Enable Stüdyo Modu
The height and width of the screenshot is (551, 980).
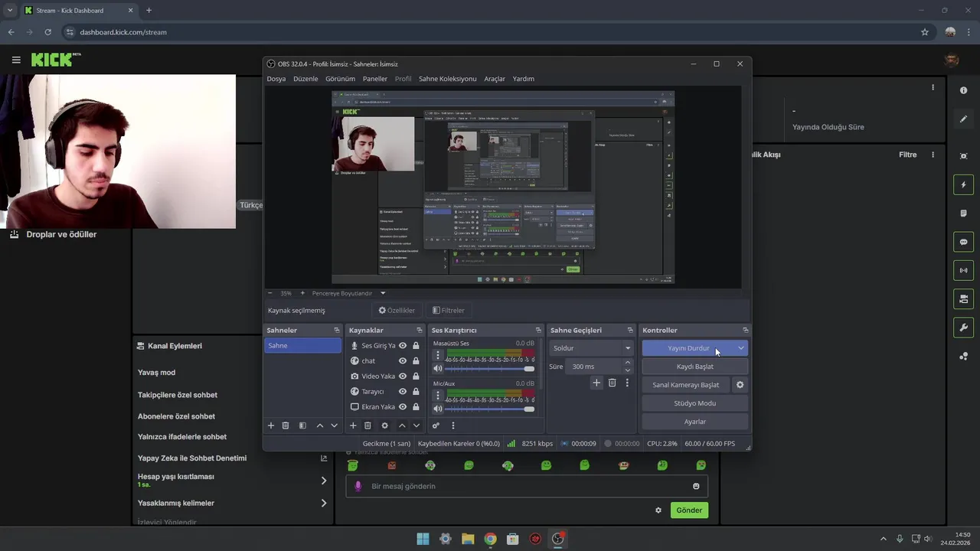click(x=695, y=403)
